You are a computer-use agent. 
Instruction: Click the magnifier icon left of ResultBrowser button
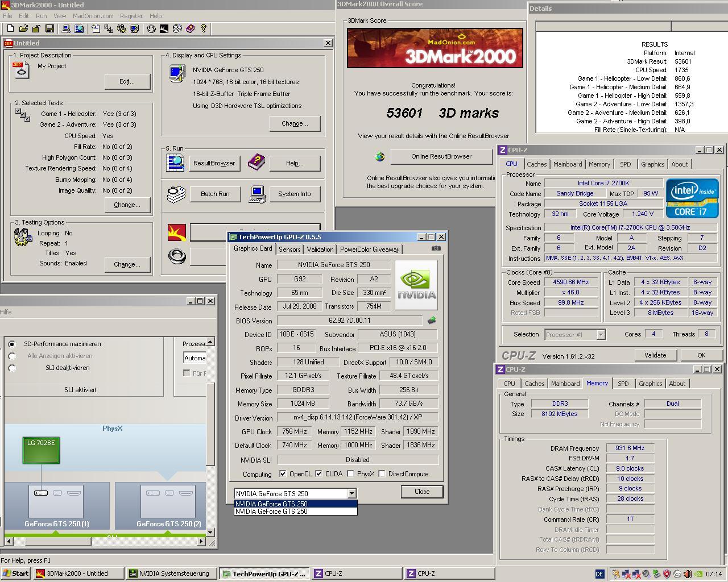click(x=175, y=163)
